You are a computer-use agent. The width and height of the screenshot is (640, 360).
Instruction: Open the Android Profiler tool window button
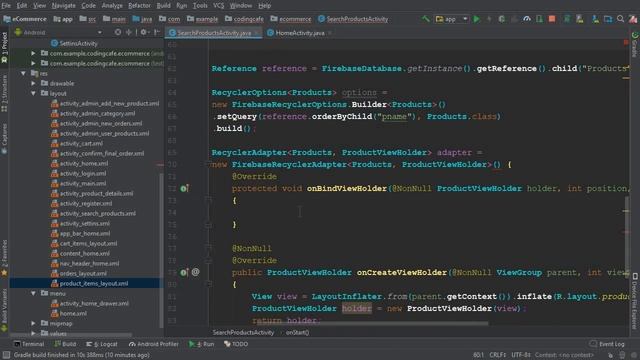154,344
